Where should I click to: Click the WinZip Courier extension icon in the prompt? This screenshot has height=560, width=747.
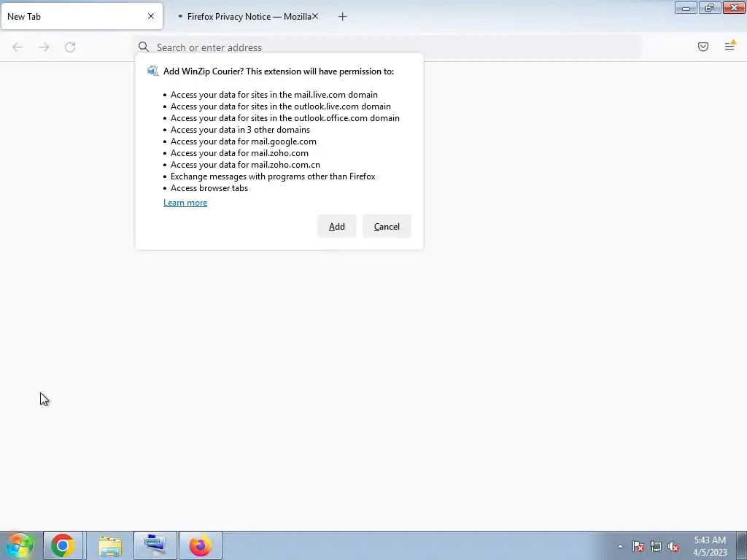tap(152, 71)
